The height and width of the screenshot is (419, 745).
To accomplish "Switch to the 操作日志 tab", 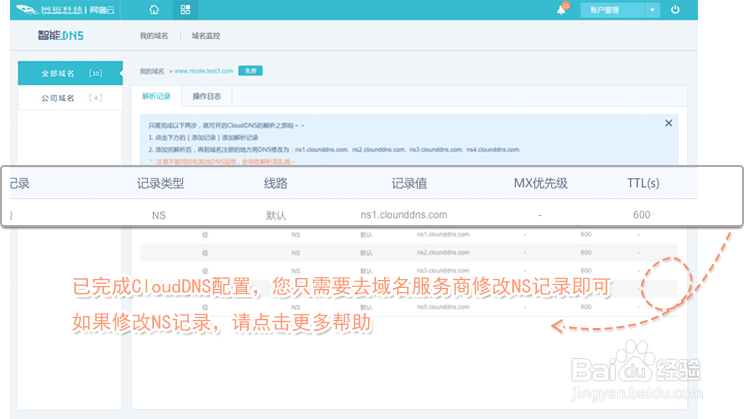I will pos(207,96).
